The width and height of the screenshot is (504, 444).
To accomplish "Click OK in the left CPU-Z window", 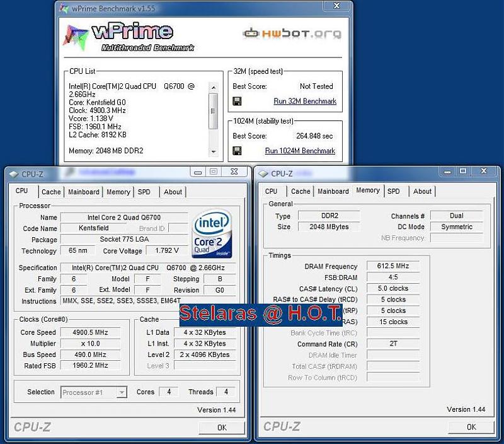I will click(222, 428).
